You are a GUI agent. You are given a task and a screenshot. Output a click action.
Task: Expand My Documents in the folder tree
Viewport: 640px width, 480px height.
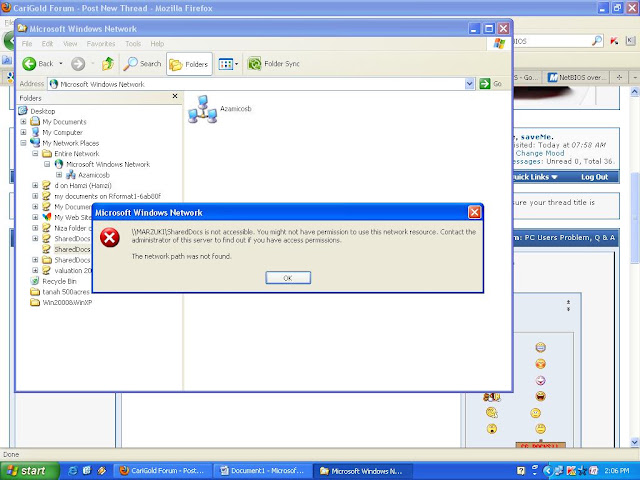(23, 122)
